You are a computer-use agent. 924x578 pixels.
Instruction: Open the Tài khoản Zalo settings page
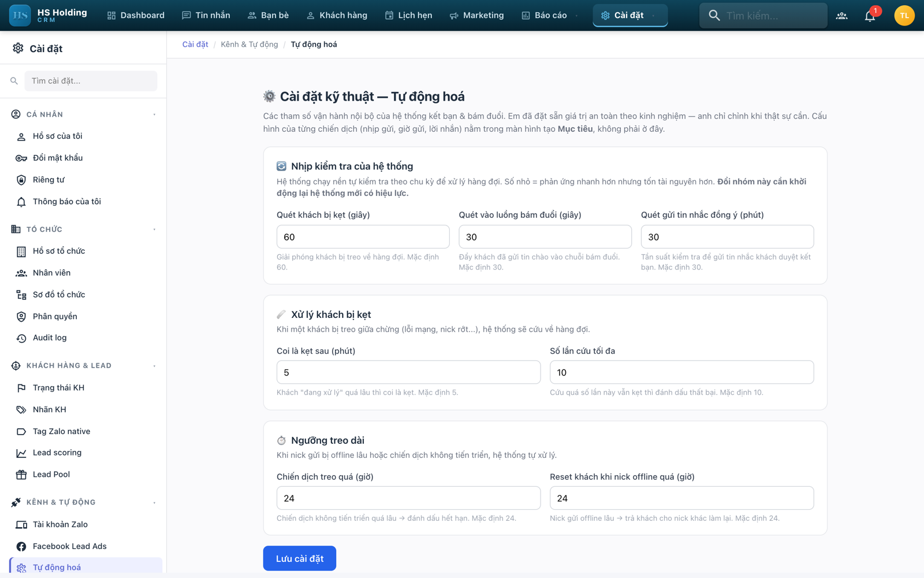(85, 525)
